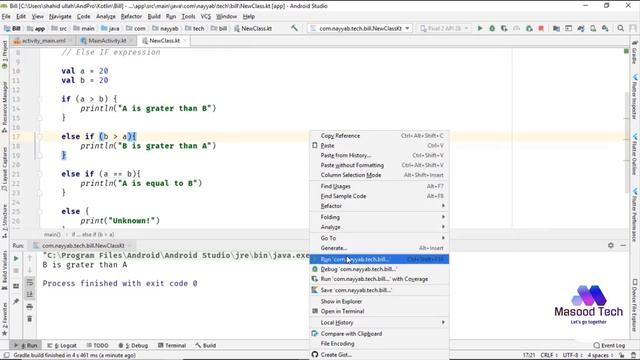The image size is (640, 360).
Task: Expand the Go To submenu
Action: click(380, 238)
